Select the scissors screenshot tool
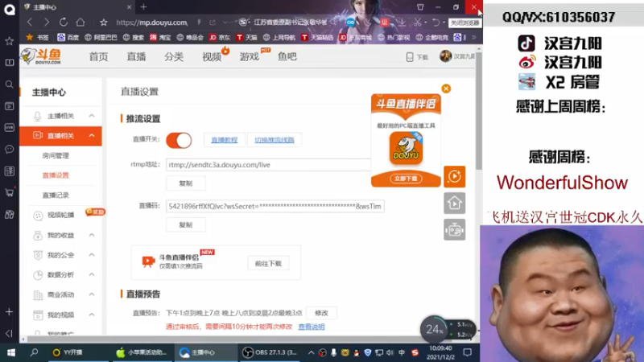Screen dimensions: 644x362 417,23
